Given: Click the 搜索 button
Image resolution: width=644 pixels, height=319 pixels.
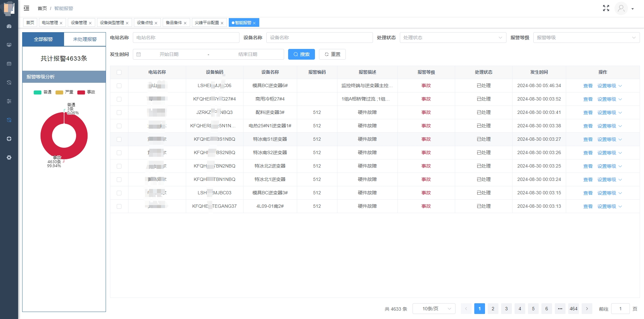Looking at the screenshot, I should pos(301,54).
